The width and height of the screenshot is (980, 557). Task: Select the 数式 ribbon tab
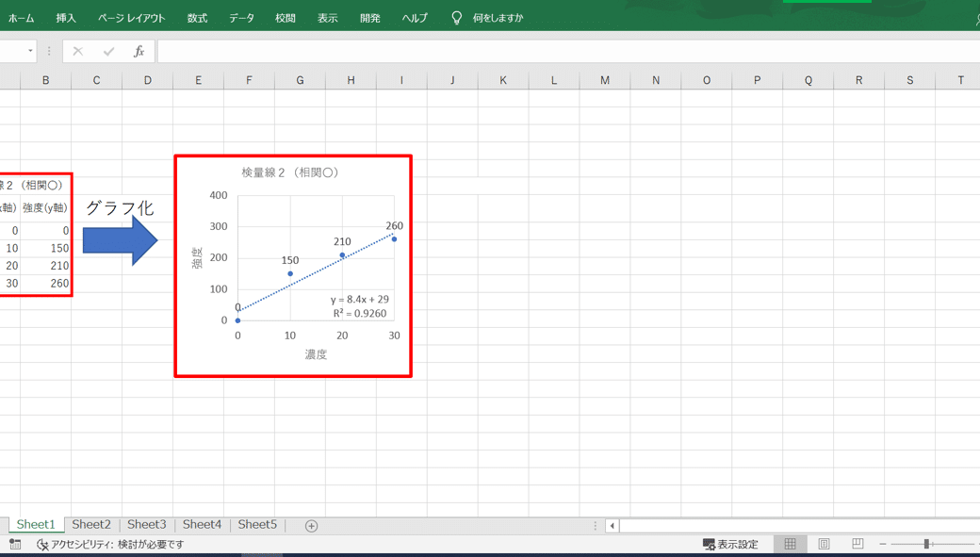196,16
